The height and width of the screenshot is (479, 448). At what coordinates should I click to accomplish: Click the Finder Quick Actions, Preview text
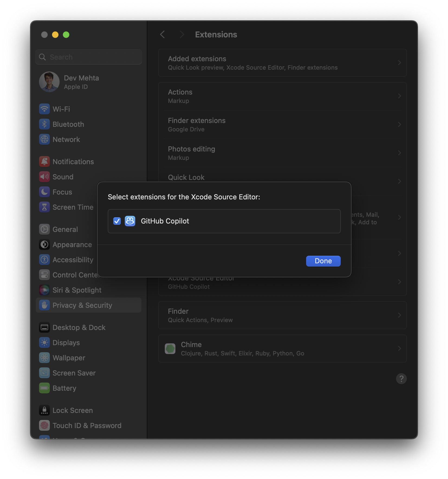tap(200, 320)
